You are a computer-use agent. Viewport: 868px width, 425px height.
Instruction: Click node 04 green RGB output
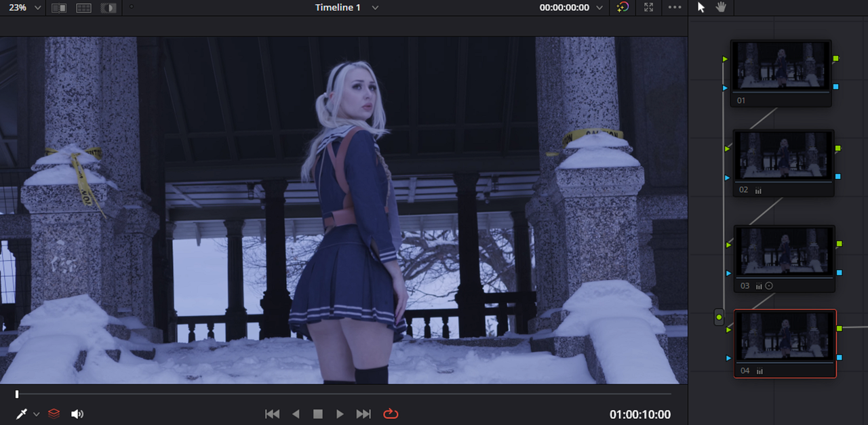[x=840, y=328]
